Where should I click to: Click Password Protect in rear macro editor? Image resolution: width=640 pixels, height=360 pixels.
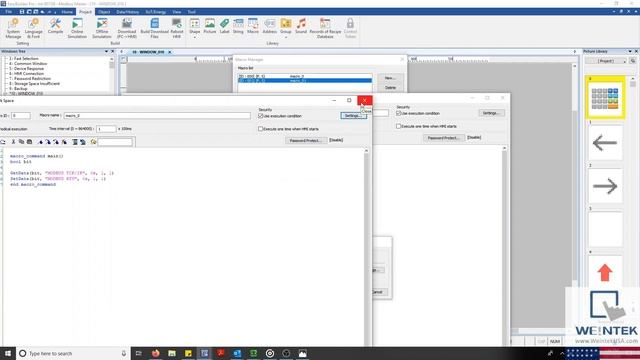(444, 138)
